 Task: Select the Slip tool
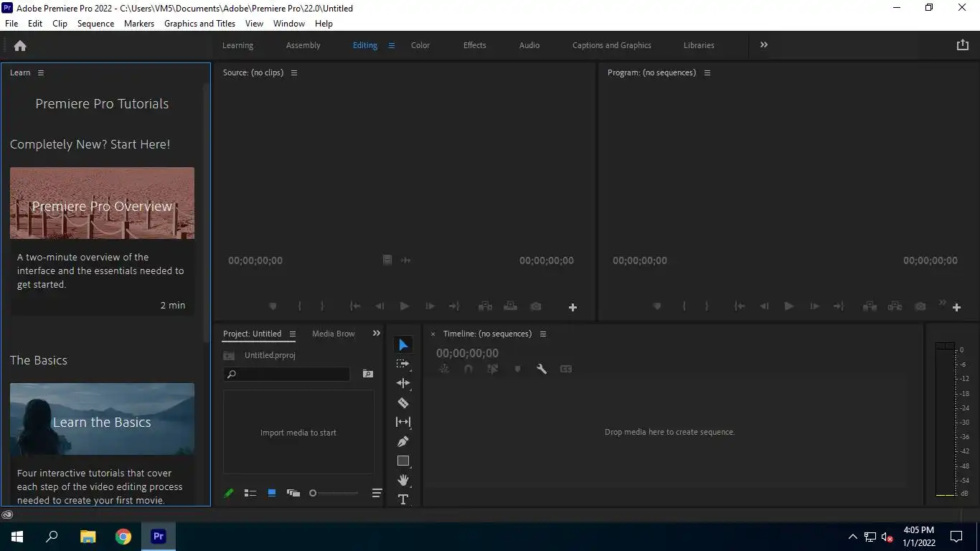click(x=403, y=422)
